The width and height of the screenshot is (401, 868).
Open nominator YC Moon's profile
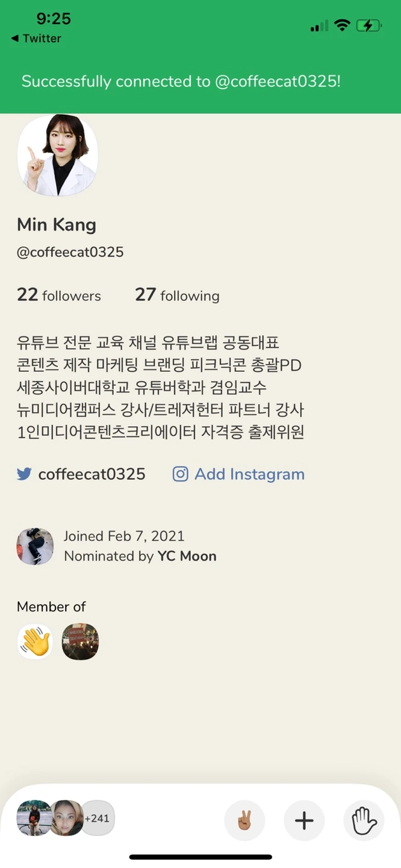(x=187, y=556)
